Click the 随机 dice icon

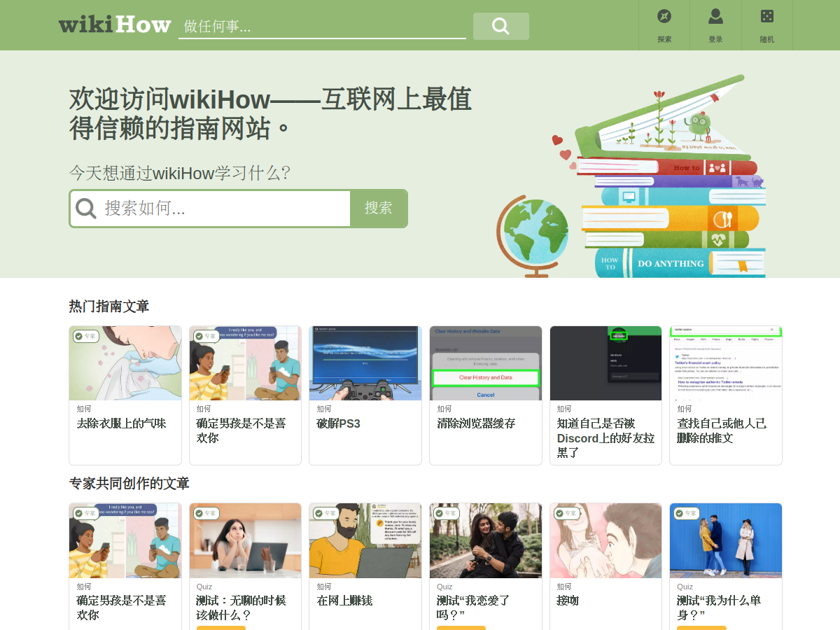point(767,16)
